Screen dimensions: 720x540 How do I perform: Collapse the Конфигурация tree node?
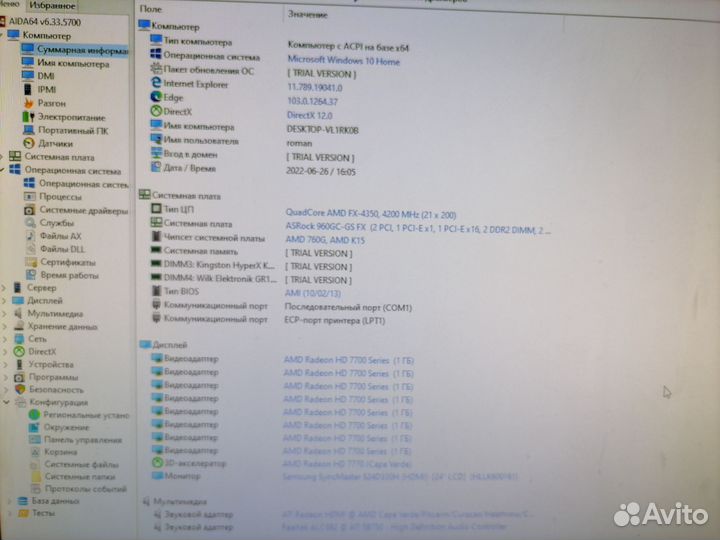6,403
